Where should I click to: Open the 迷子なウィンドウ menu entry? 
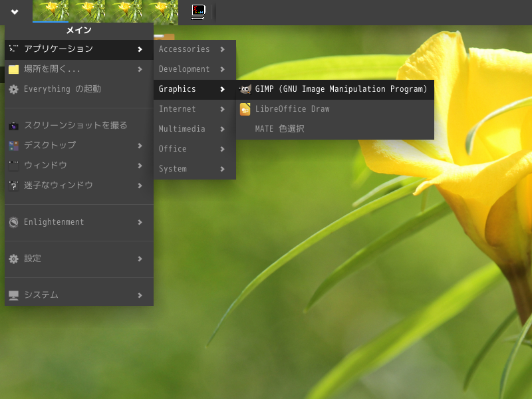coord(79,186)
